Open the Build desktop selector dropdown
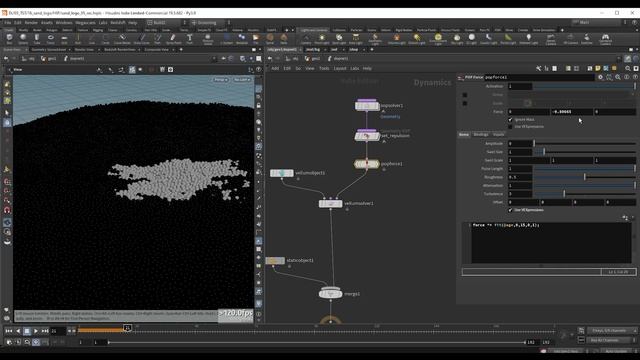Viewport: 640px width, 360px height. pos(166,22)
